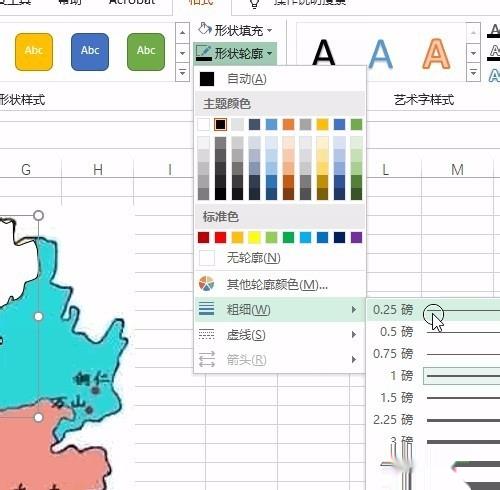Pick light blue standard color

(x=305, y=238)
